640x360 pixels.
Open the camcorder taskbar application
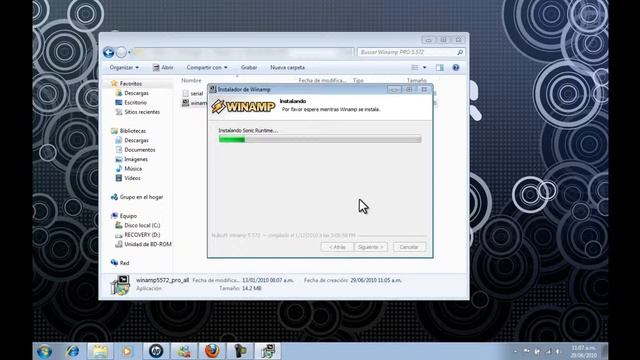click(240, 351)
